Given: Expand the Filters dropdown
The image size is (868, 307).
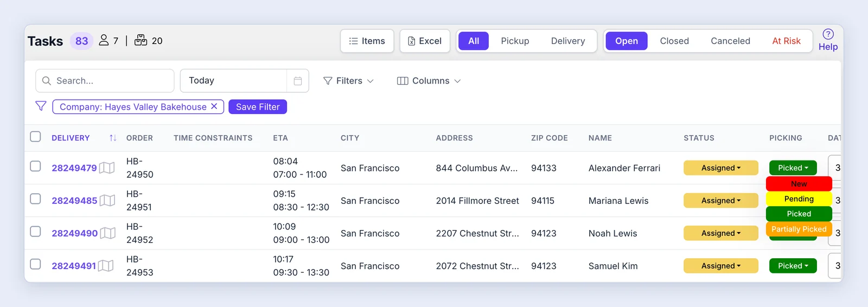Looking at the screenshot, I should tap(348, 81).
